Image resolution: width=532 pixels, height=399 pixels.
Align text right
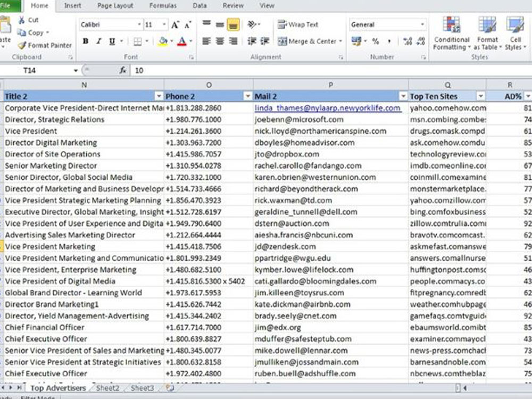click(x=233, y=41)
